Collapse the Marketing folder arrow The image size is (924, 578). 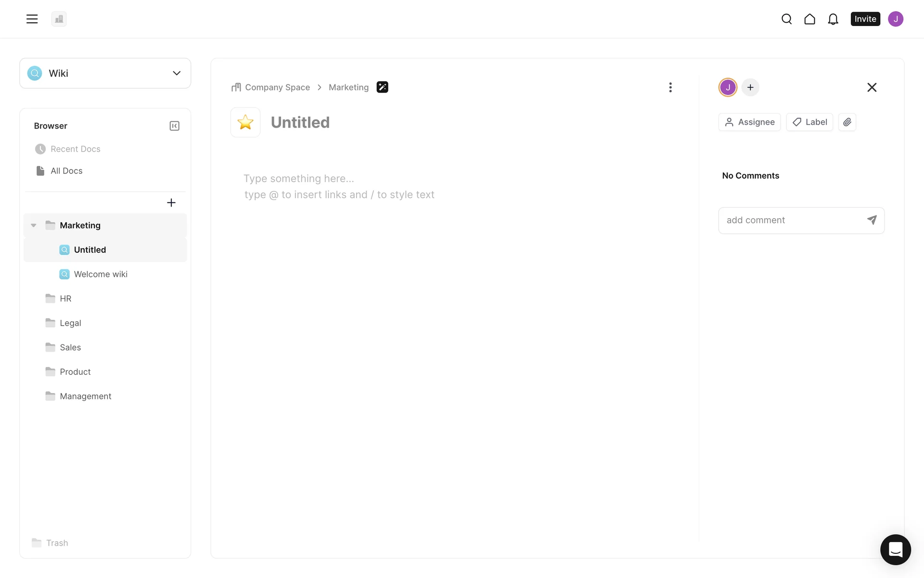pos(34,225)
